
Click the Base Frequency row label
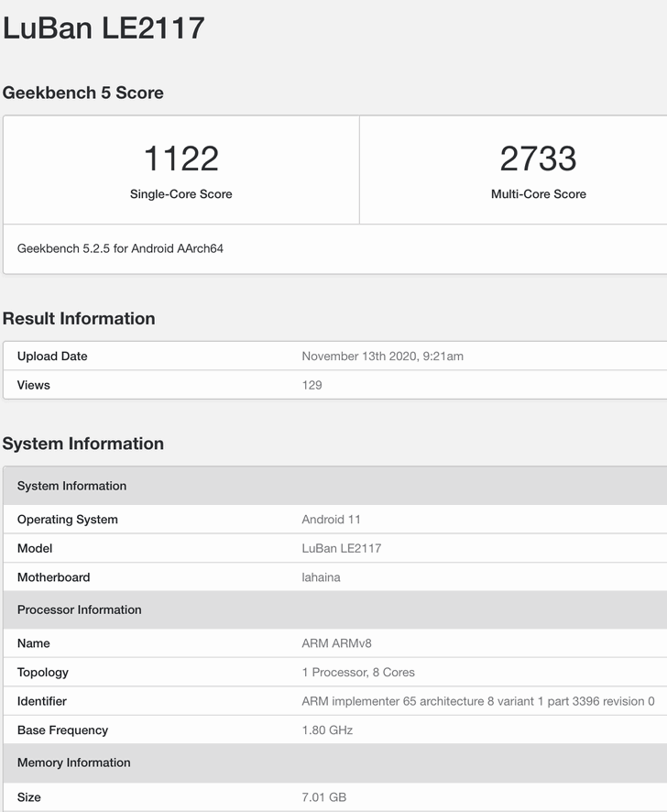[x=62, y=730]
